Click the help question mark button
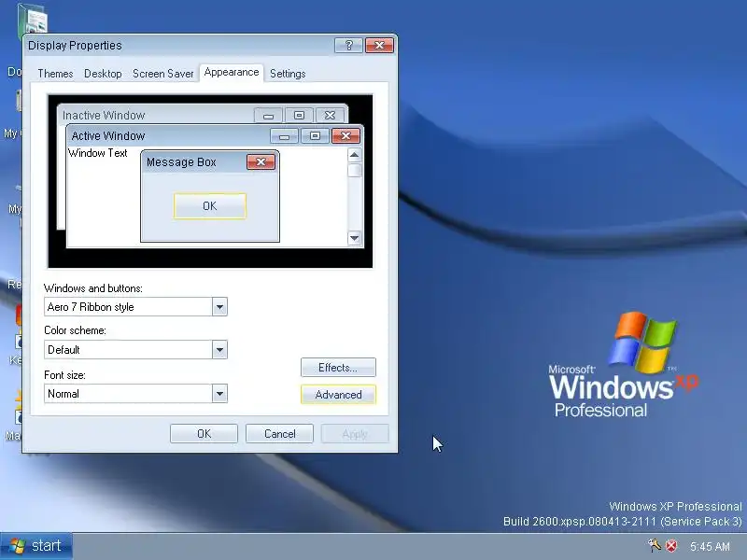 [348, 45]
